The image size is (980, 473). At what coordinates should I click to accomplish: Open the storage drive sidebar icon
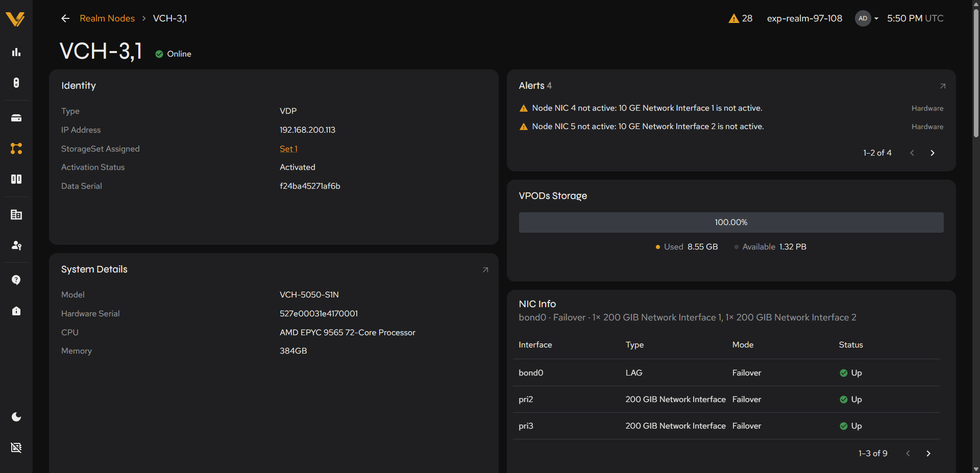click(16, 118)
